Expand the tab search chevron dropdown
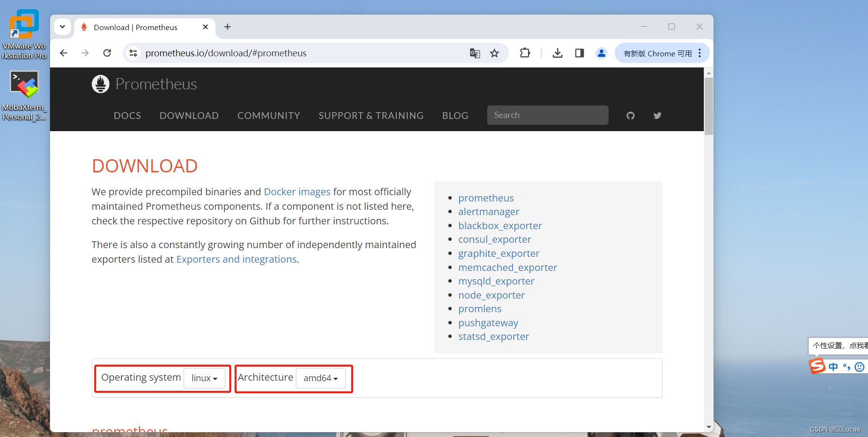Image resolution: width=868 pixels, height=437 pixels. (62, 27)
